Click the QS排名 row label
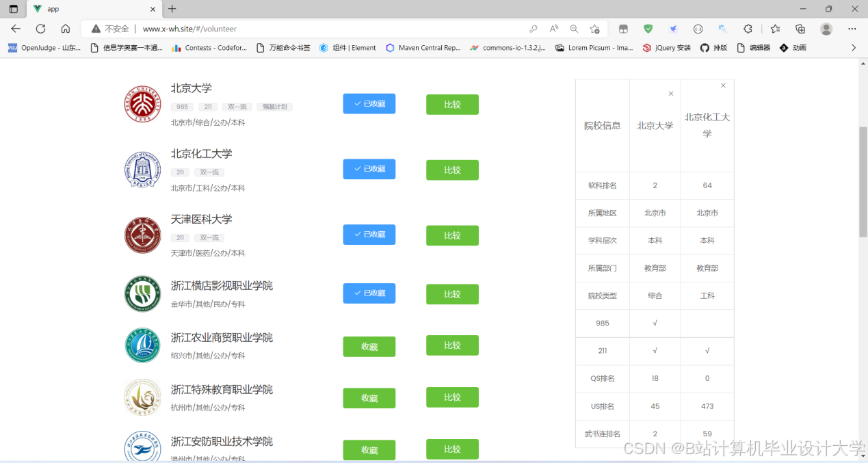The image size is (868, 463). [x=603, y=378]
